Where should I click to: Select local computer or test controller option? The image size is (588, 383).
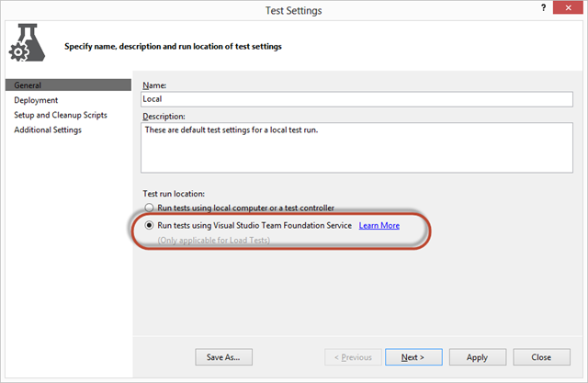click(149, 208)
